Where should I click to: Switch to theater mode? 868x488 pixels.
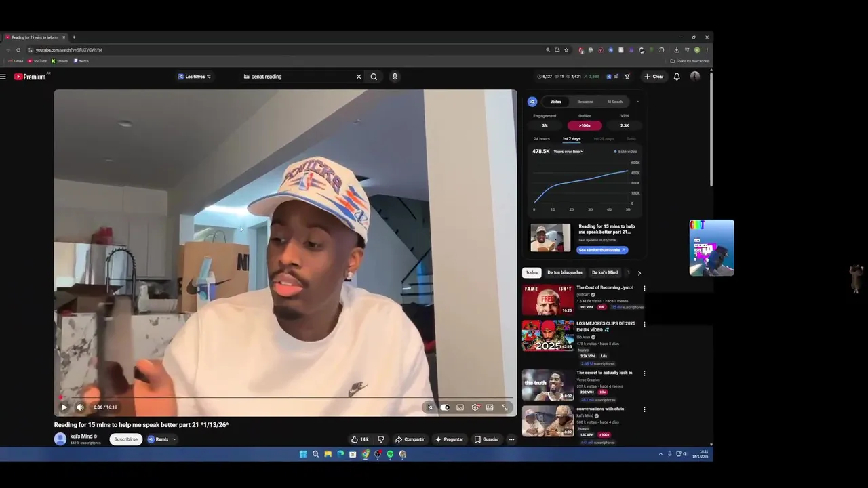(490, 407)
